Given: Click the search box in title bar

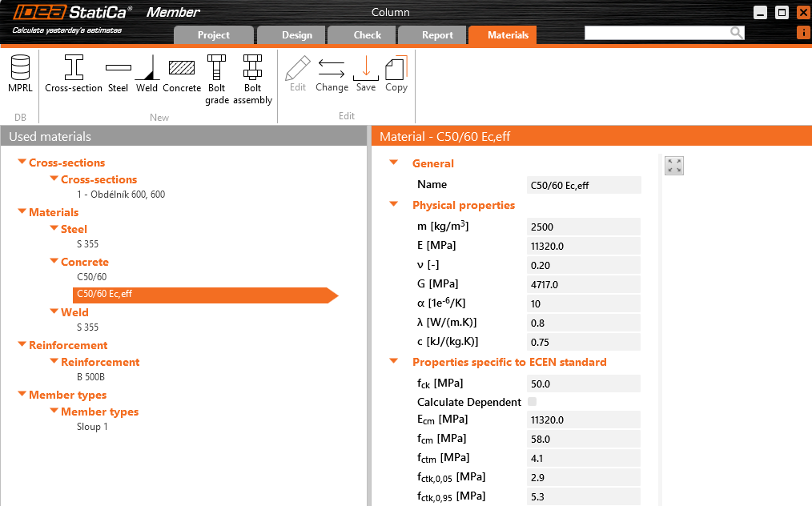Looking at the screenshot, I should 657,33.
